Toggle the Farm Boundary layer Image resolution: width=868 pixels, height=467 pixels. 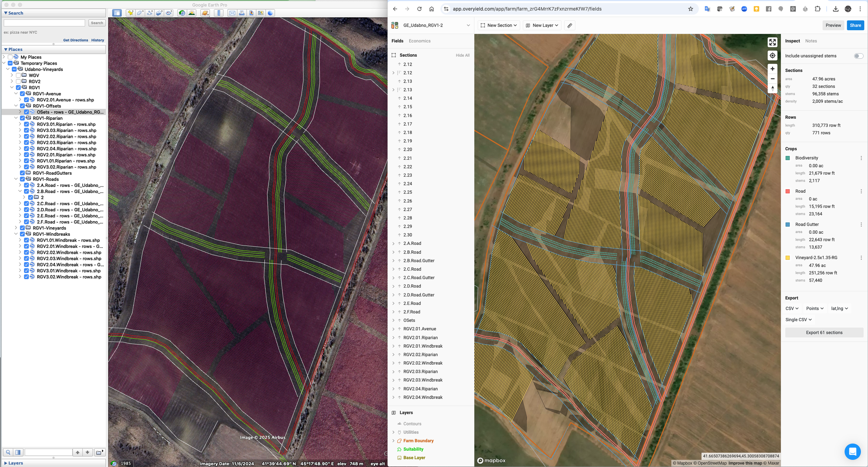[418, 441]
